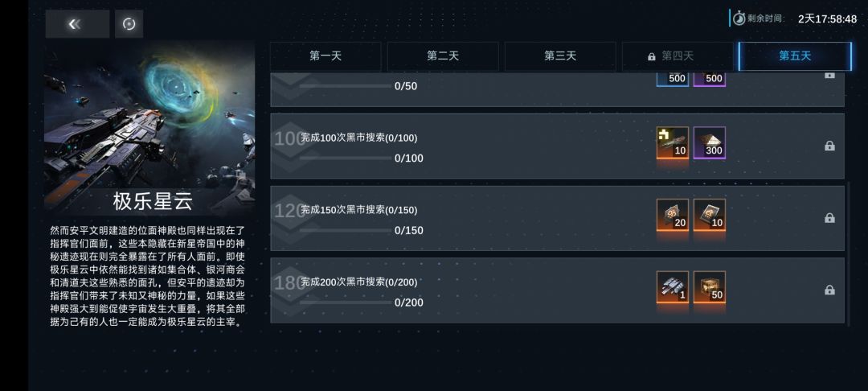Open the 第三天 tab
The height and width of the screenshot is (391, 868).
(560, 56)
